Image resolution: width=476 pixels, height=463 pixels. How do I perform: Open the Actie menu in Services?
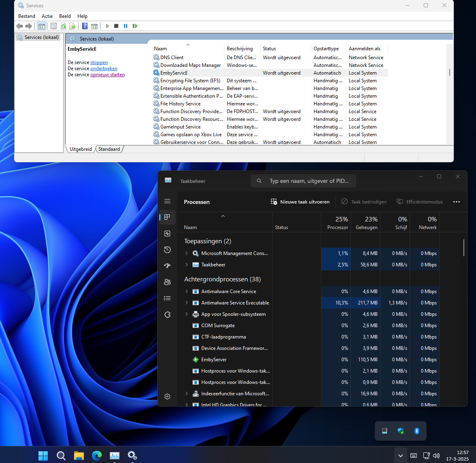[x=47, y=16]
